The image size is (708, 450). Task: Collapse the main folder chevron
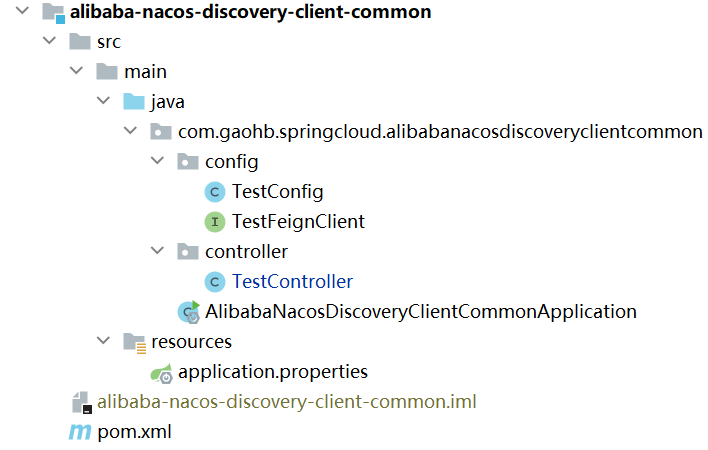click(76, 70)
